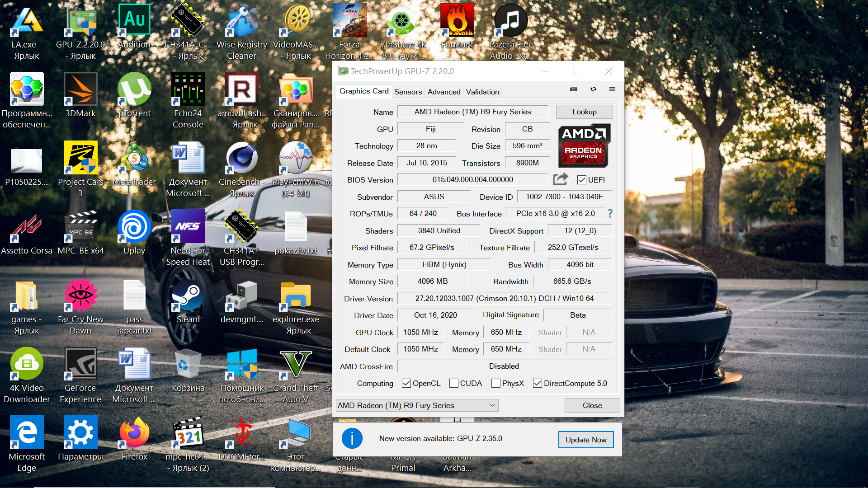Image resolution: width=868 pixels, height=488 pixels.
Task: Open the GPU-Z hamburger menu
Action: coord(612,89)
